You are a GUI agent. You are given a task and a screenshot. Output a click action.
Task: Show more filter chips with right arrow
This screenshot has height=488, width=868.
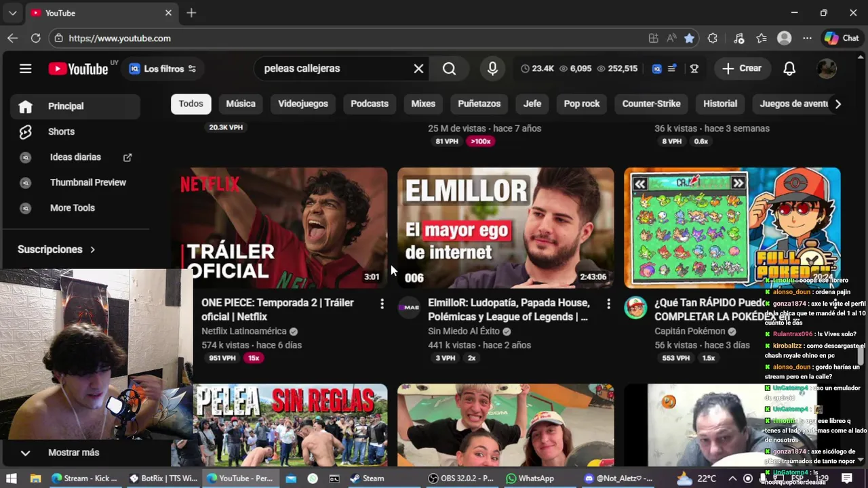tap(837, 104)
